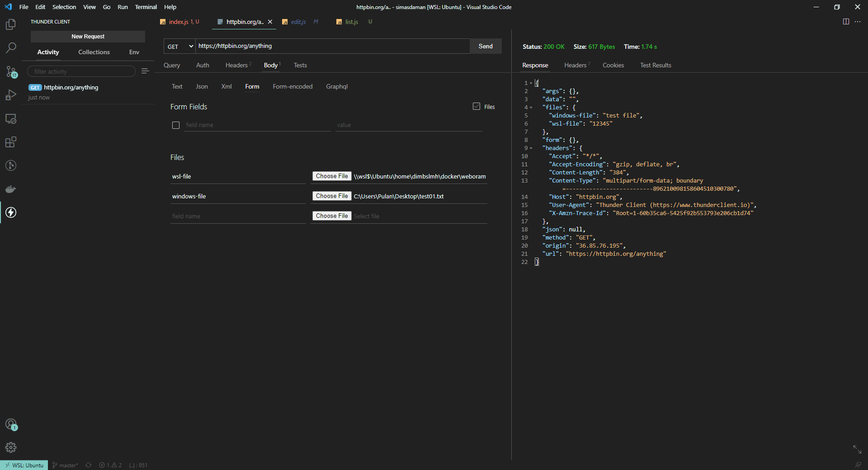The width and height of the screenshot is (868, 470).
Task: Switch to the edit.js editor tab
Action: click(297, 21)
